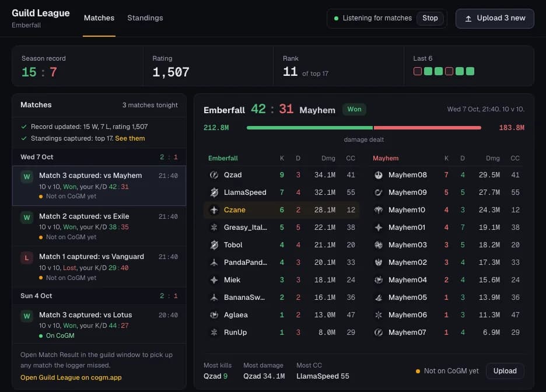This screenshot has width=546, height=392.
Task: Click the Sun 4 Oct date header
Action: (x=99, y=296)
